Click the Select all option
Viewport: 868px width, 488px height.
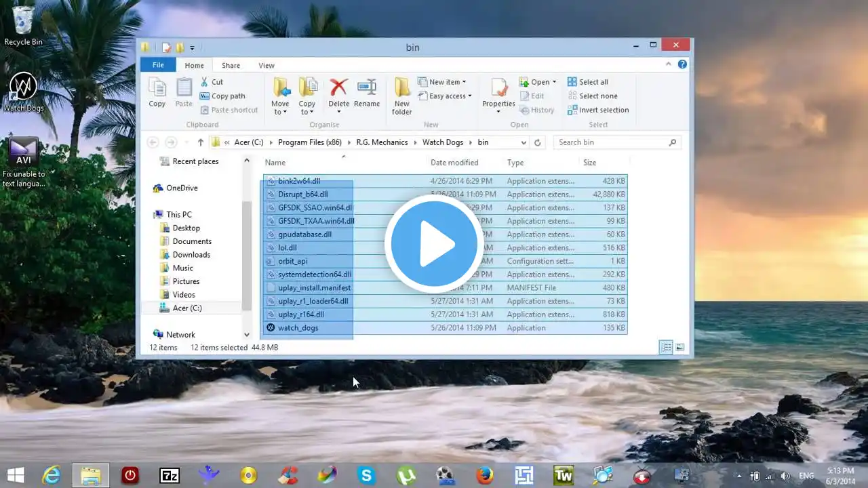(x=587, y=82)
